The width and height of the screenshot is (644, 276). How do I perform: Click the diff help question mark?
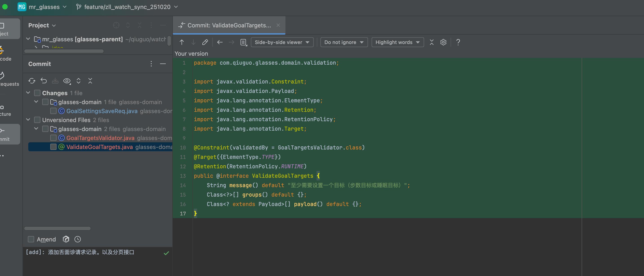458,42
